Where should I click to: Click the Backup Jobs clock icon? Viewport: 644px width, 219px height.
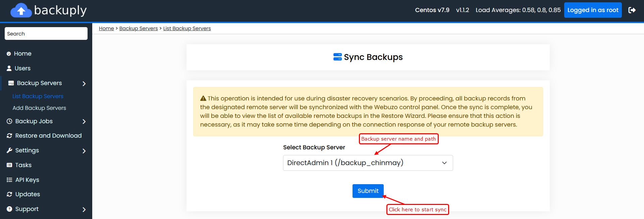pyautogui.click(x=9, y=121)
